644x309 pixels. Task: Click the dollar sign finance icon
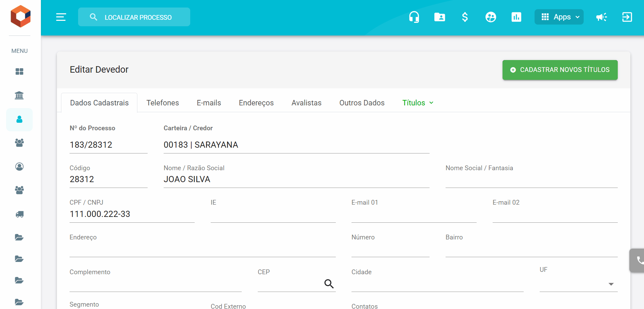(465, 17)
